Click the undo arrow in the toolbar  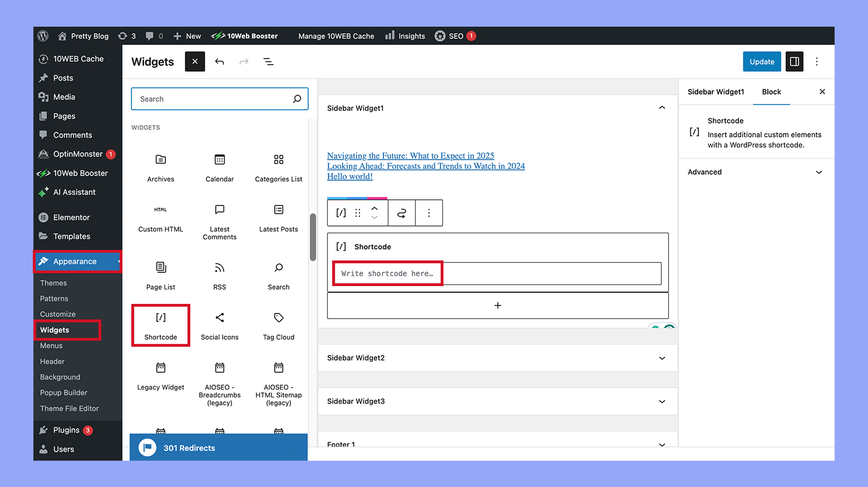point(219,61)
